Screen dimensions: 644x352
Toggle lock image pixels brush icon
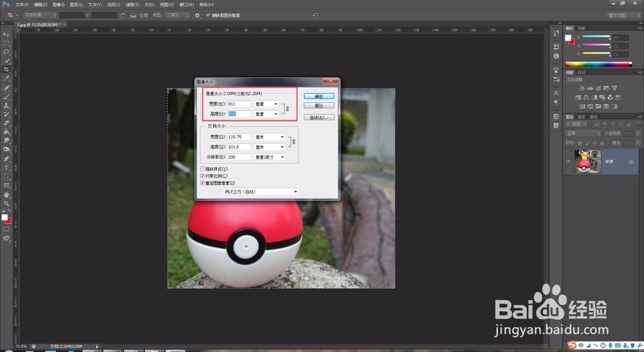coord(587,143)
